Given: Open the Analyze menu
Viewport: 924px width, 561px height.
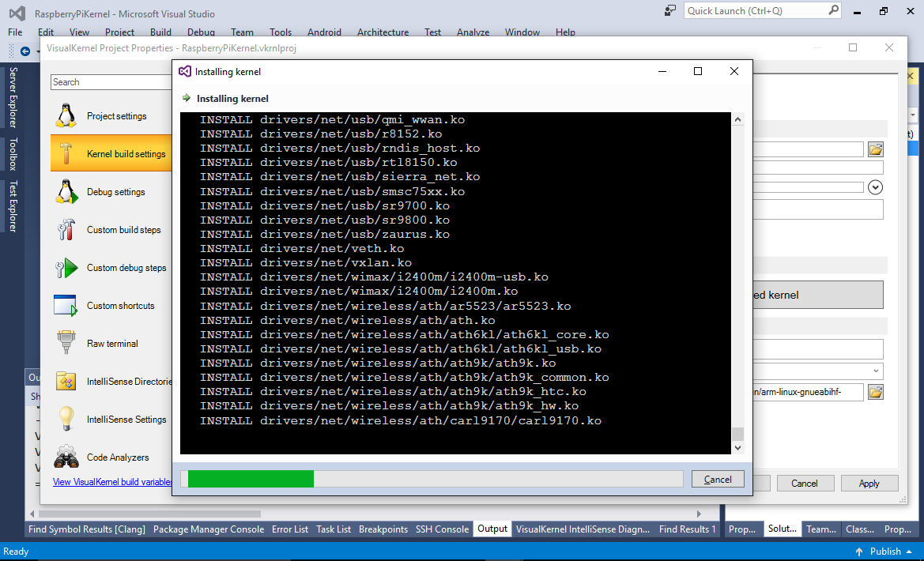Looking at the screenshot, I should tap(473, 32).
